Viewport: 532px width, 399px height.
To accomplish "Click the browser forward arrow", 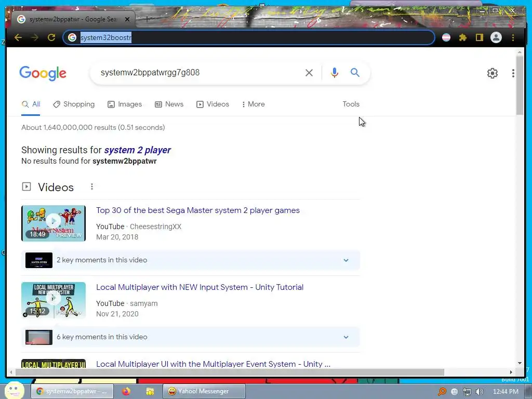I will 35,37.
